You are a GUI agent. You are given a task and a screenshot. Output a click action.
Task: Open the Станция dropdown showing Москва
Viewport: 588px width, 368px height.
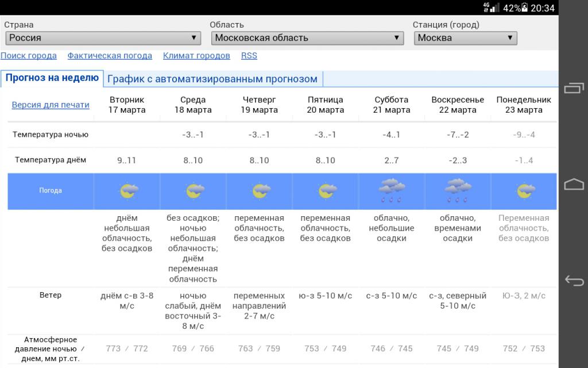click(x=465, y=38)
